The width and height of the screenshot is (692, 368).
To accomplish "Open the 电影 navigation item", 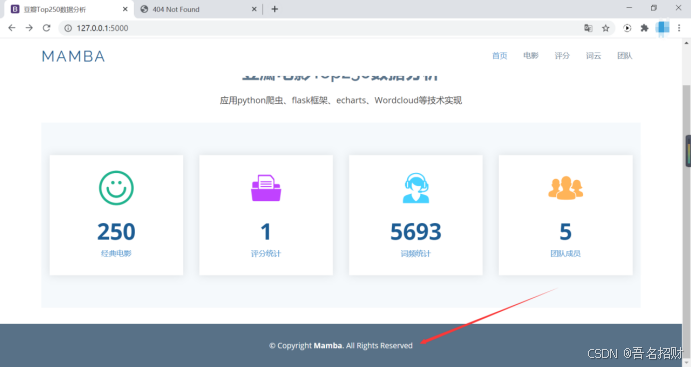I will pyautogui.click(x=531, y=56).
